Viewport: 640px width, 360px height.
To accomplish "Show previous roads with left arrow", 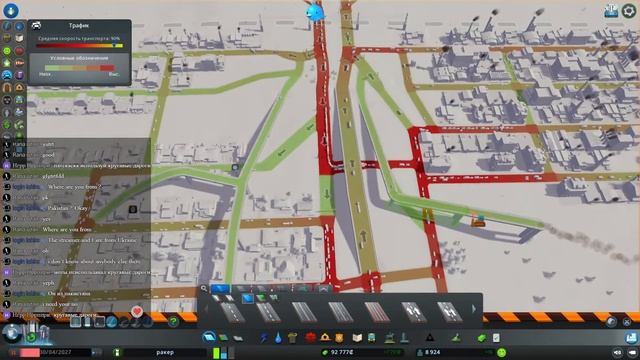I will click(x=206, y=309).
